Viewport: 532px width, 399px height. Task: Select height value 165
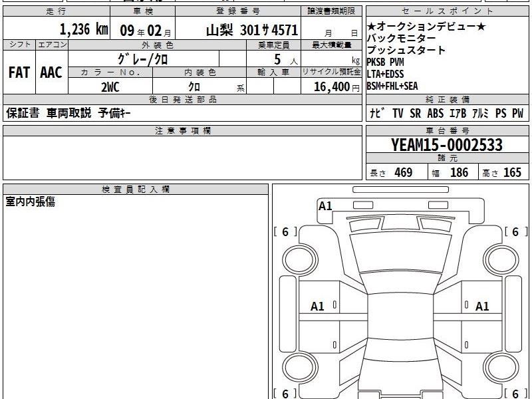coord(512,172)
